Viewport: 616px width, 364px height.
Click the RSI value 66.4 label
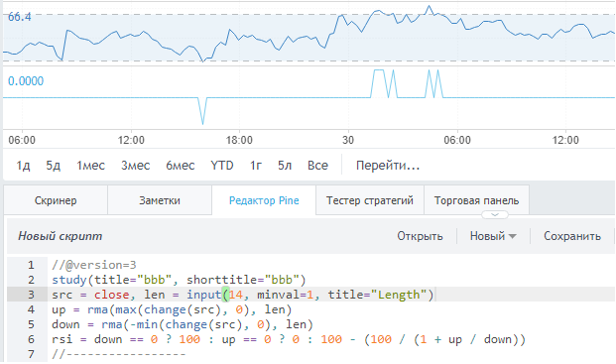[x=20, y=17]
